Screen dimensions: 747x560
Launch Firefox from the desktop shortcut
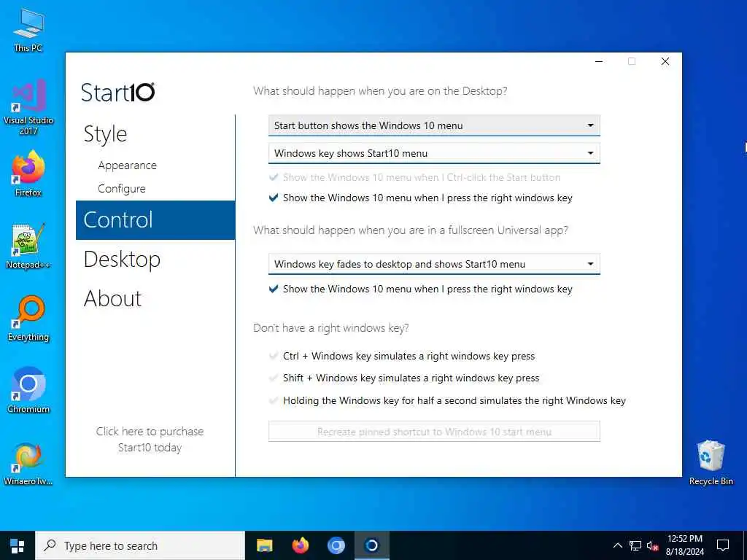[28, 174]
